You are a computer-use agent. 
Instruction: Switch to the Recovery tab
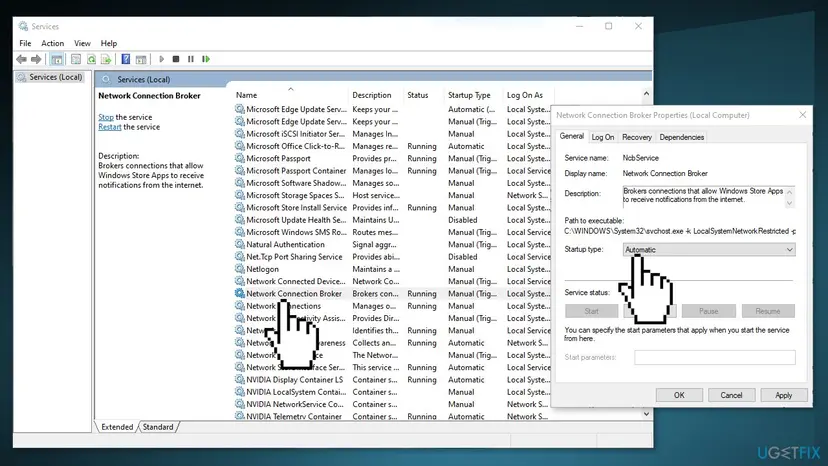pyautogui.click(x=636, y=137)
